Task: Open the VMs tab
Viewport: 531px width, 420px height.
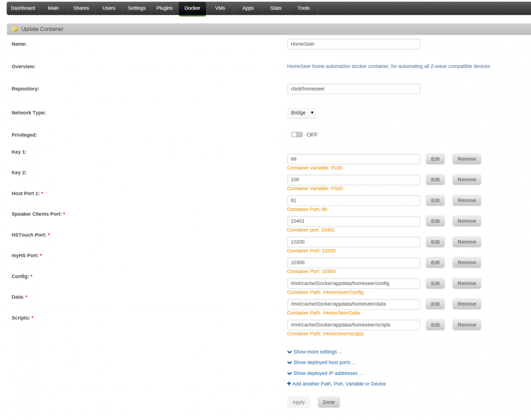Action: 220,8
